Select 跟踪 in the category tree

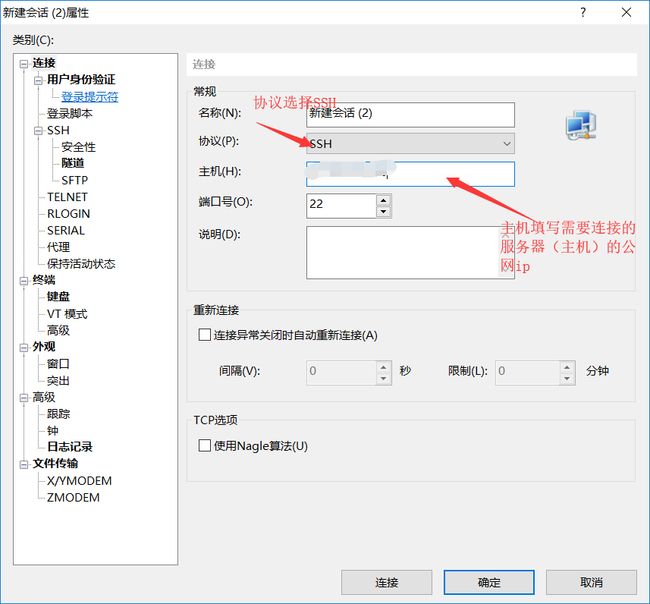(x=58, y=414)
